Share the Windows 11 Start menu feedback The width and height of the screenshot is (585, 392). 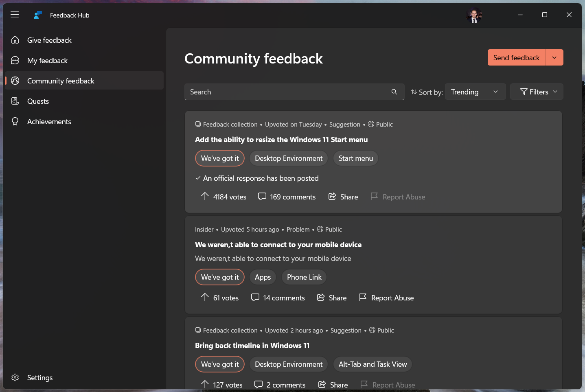(x=343, y=197)
